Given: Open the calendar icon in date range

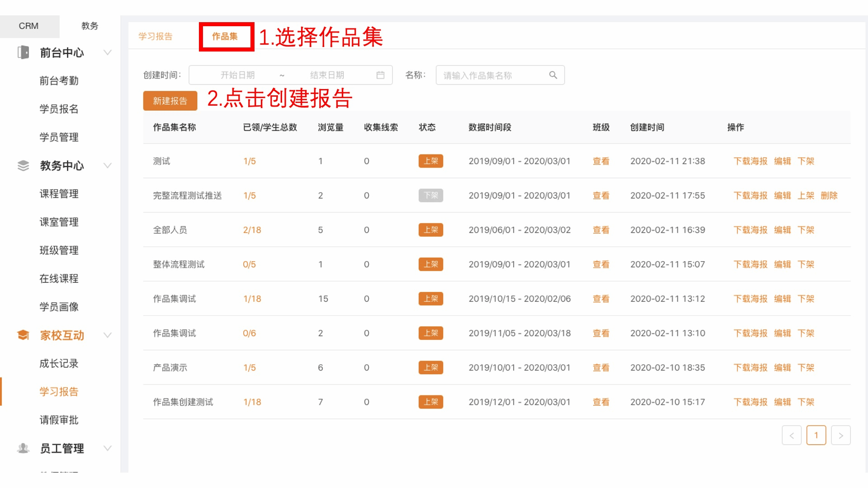Looking at the screenshot, I should point(380,75).
